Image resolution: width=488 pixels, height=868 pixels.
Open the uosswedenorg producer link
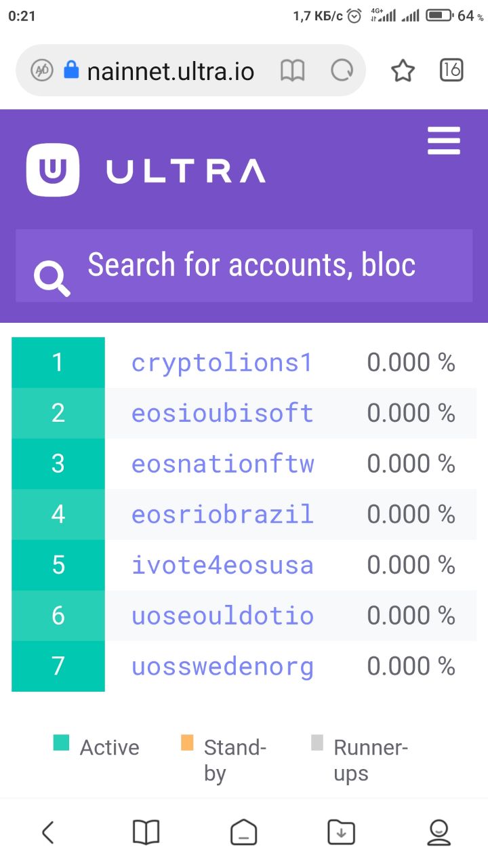(222, 667)
